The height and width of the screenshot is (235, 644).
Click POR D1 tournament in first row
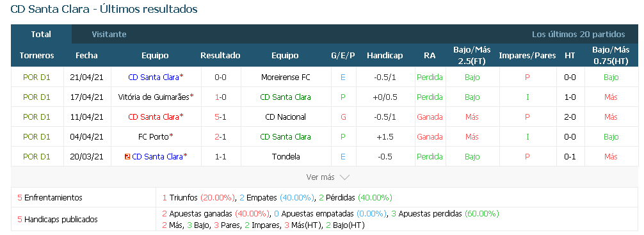(36, 77)
